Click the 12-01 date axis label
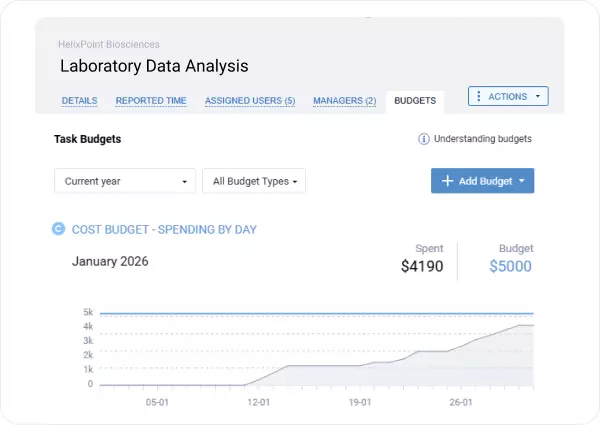 [x=259, y=402]
